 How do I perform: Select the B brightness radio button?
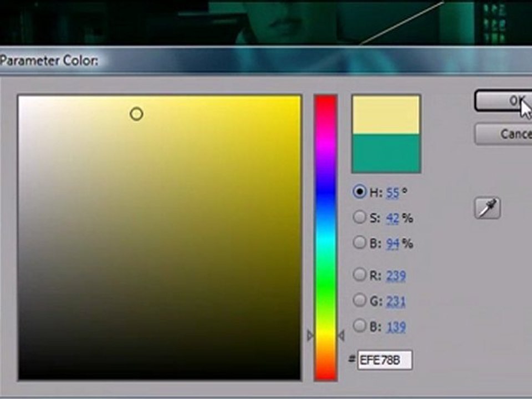coord(359,243)
